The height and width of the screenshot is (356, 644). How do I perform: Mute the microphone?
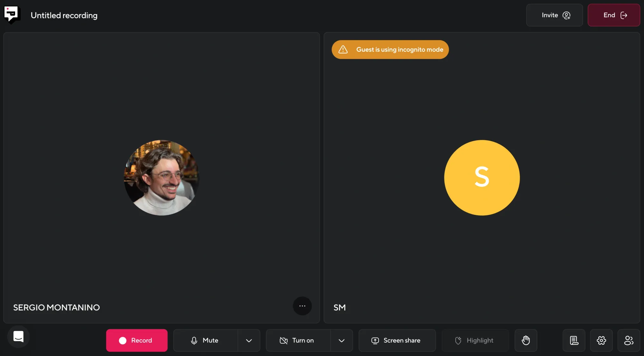(x=205, y=340)
